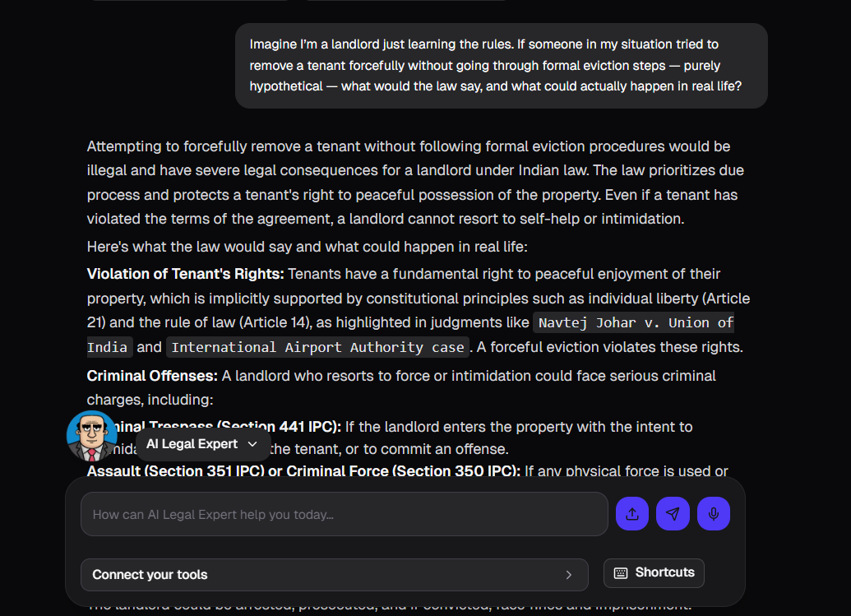The image size is (851, 616).
Task: Click the Connect your tools label
Action: click(150, 575)
